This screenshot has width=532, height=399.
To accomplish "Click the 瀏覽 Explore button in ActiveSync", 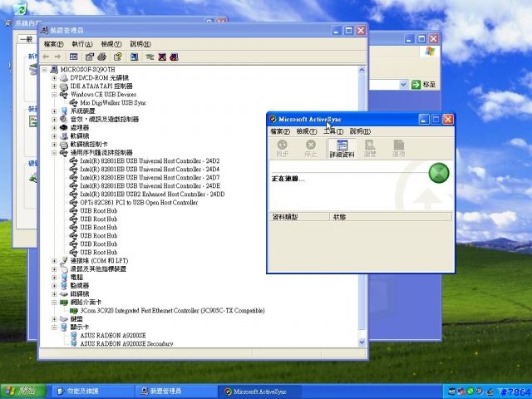I will (x=370, y=149).
